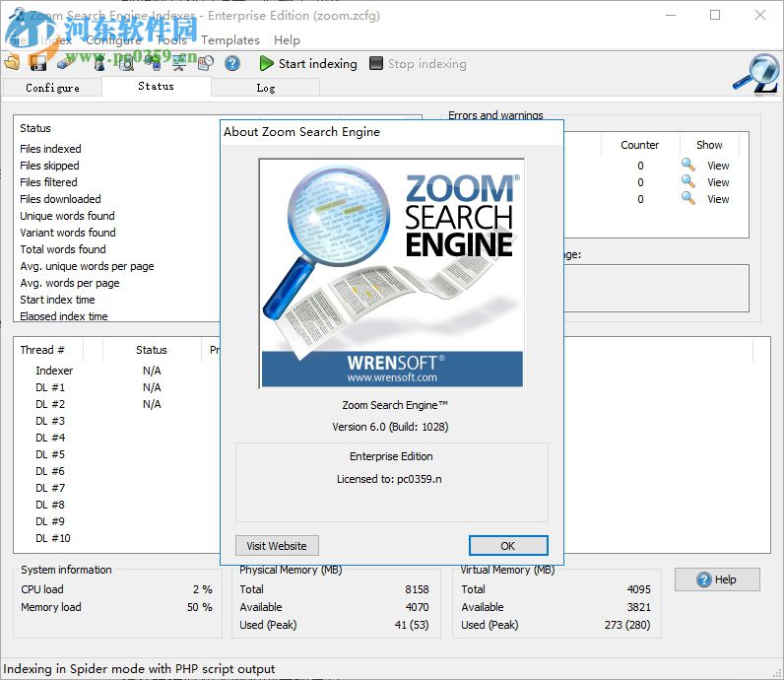Open the Templates menu

tap(230, 40)
